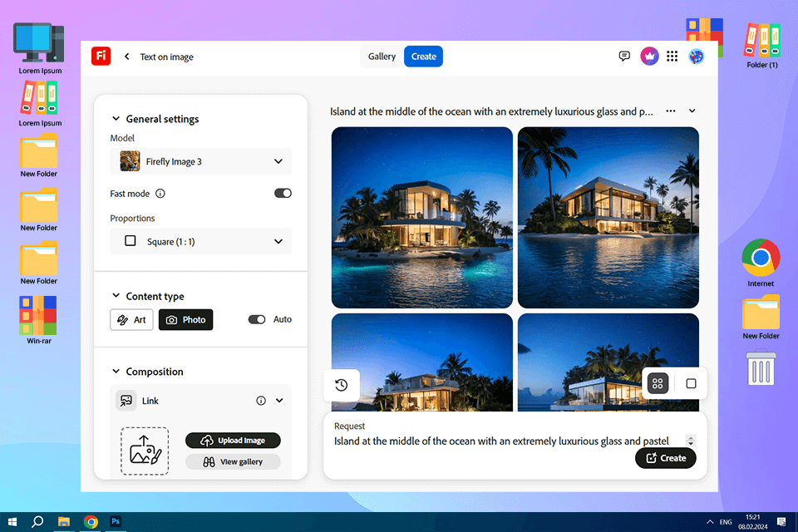This screenshot has height=532, width=798.
Task: Open the three-dots prompt options menu
Action: pyautogui.click(x=671, y=111)
